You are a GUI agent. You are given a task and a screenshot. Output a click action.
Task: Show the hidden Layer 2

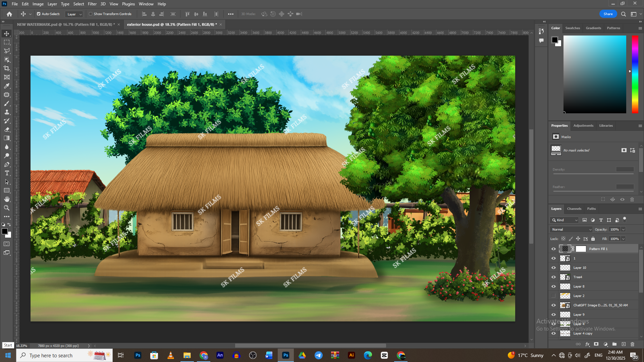click(x=553, y=296)
